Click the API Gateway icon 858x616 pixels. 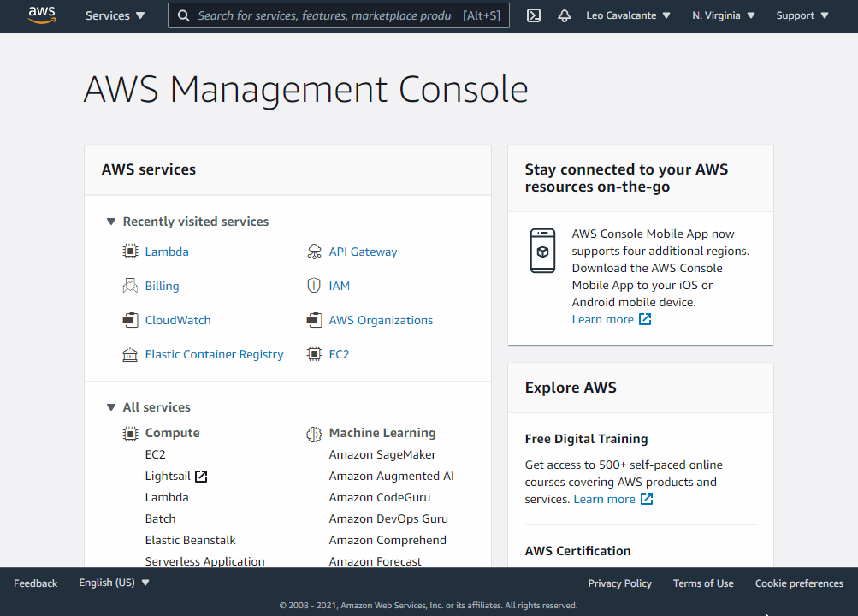314,252
